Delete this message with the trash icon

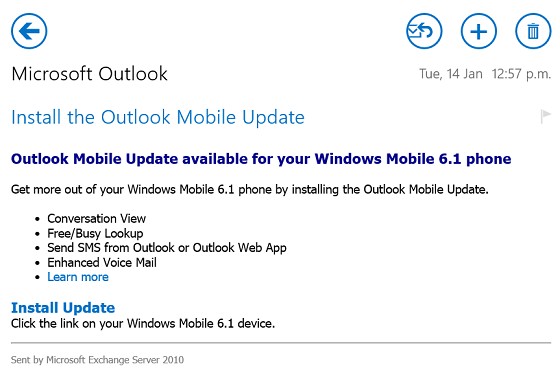tap(533, 31)
